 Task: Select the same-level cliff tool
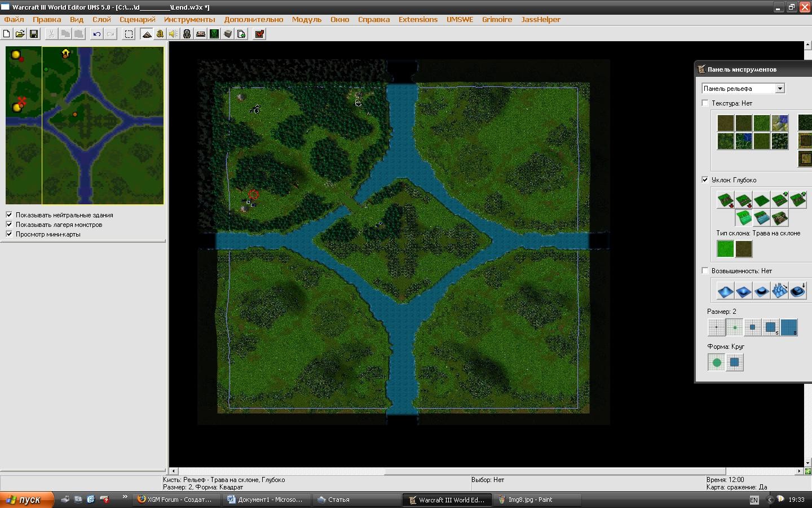761,200
